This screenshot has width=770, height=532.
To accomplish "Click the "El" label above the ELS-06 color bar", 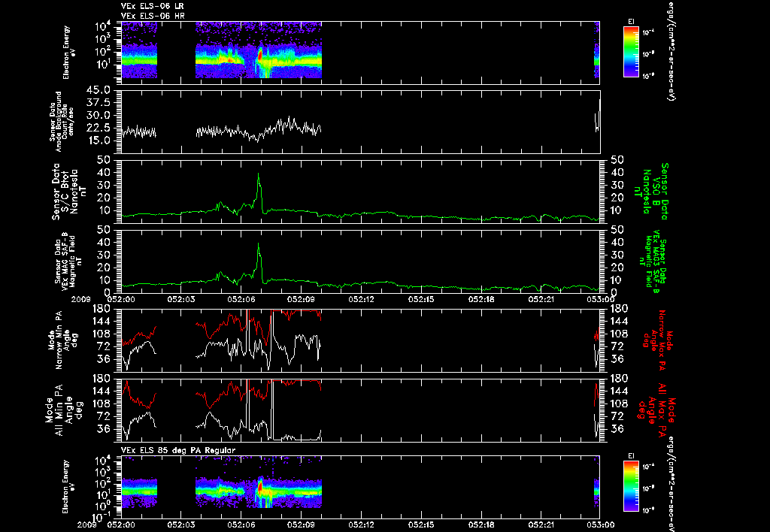I will tap(631, 22).
